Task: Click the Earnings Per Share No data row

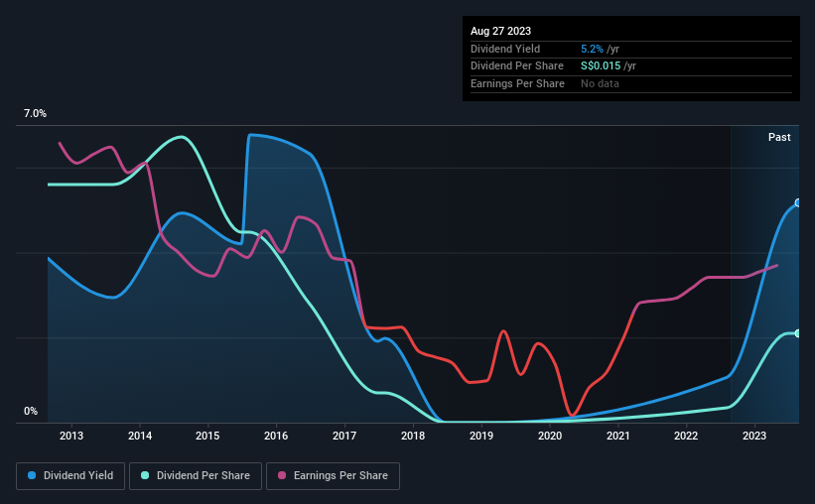Action: (x=631, y=83)
